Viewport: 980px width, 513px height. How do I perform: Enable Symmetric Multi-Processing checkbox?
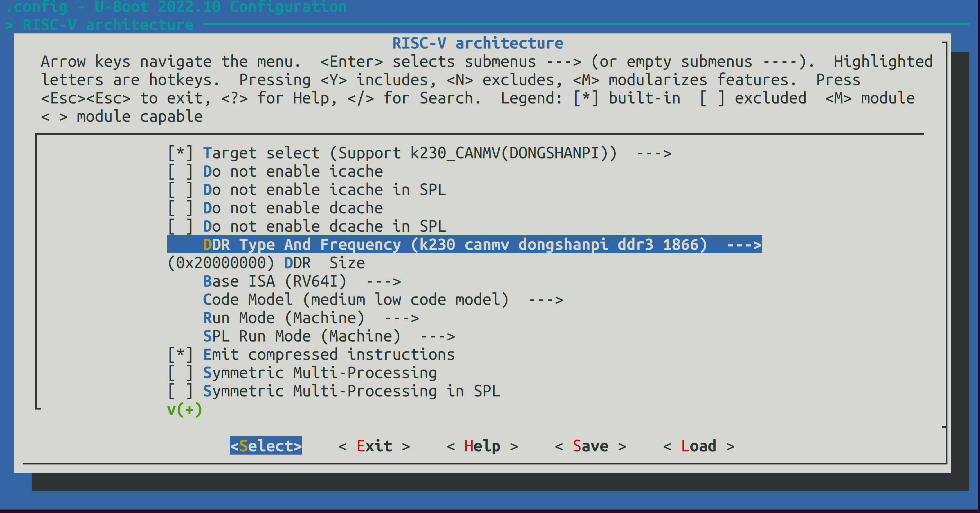[180, 373]
